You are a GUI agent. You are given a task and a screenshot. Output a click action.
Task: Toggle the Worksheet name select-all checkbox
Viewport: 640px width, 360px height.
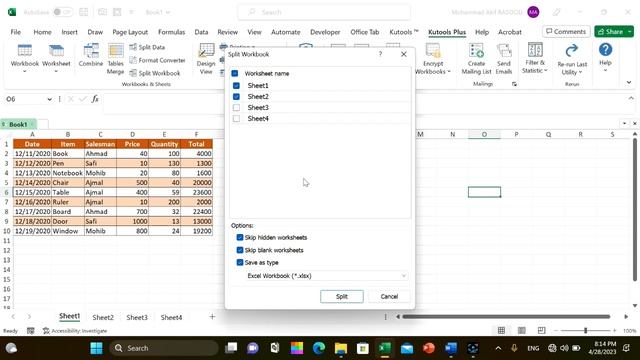click(235, 73)
